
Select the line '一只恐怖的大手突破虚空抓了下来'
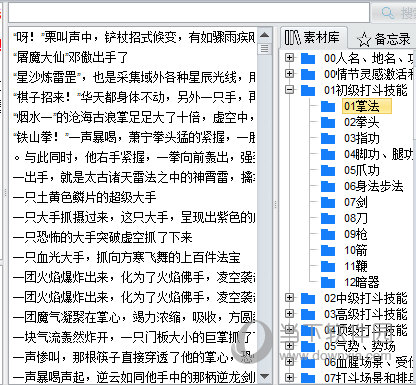click(103, 237)
